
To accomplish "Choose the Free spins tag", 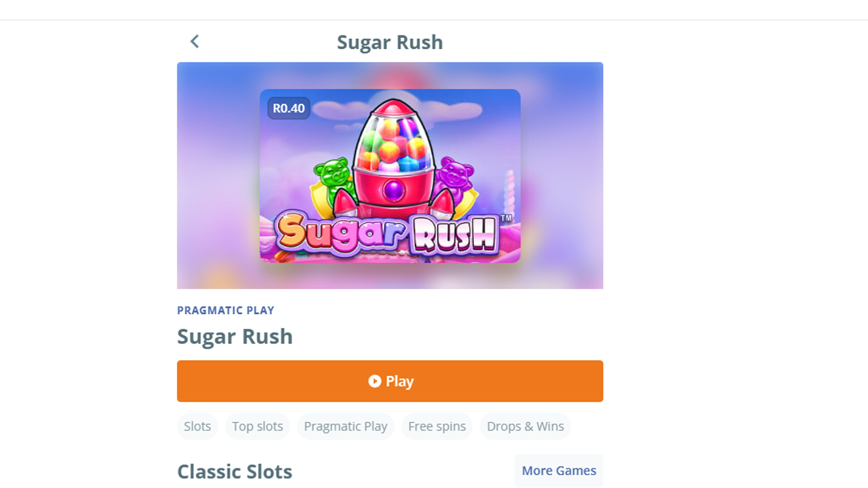I will click(x=437, y=426).
